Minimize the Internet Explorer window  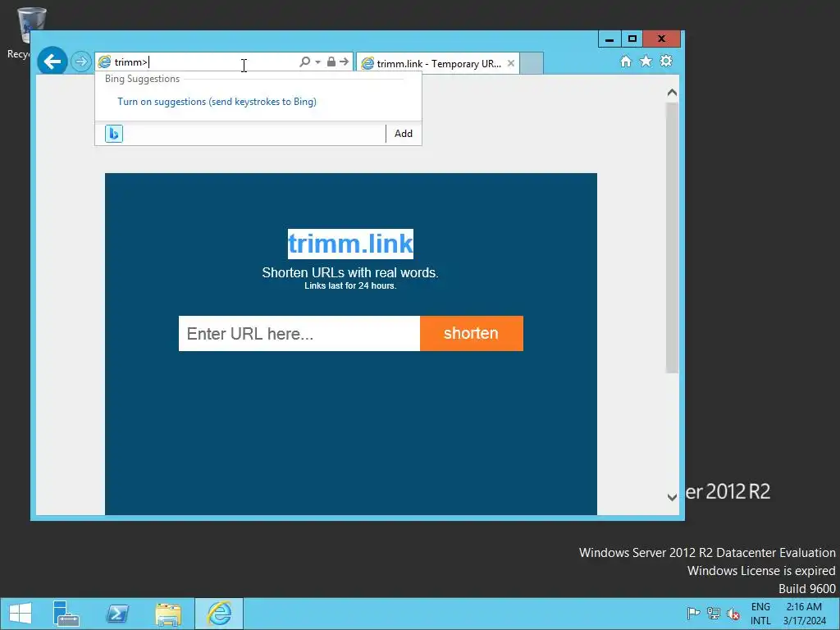point(609,39)
